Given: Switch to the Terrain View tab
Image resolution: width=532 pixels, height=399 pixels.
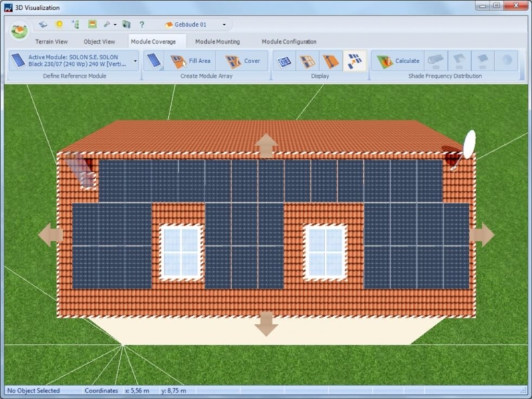Looking at the screenshot, I should [x=51, y=42].
